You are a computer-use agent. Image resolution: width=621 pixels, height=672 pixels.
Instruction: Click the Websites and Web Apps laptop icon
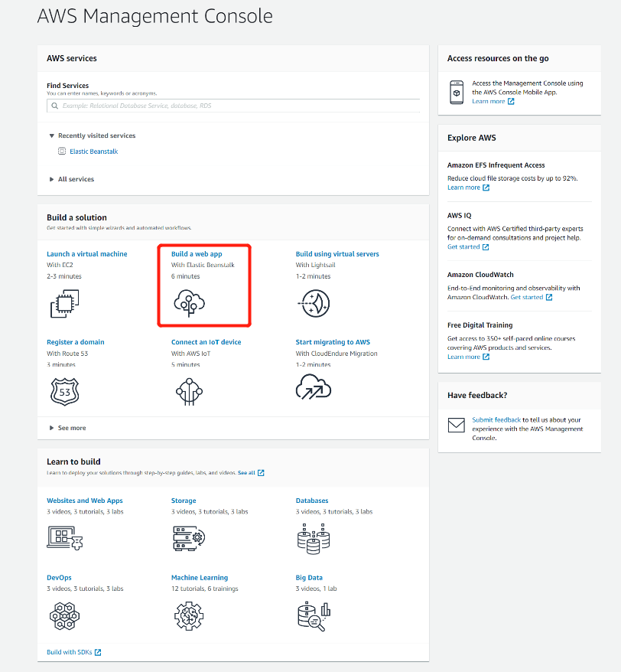65,537
